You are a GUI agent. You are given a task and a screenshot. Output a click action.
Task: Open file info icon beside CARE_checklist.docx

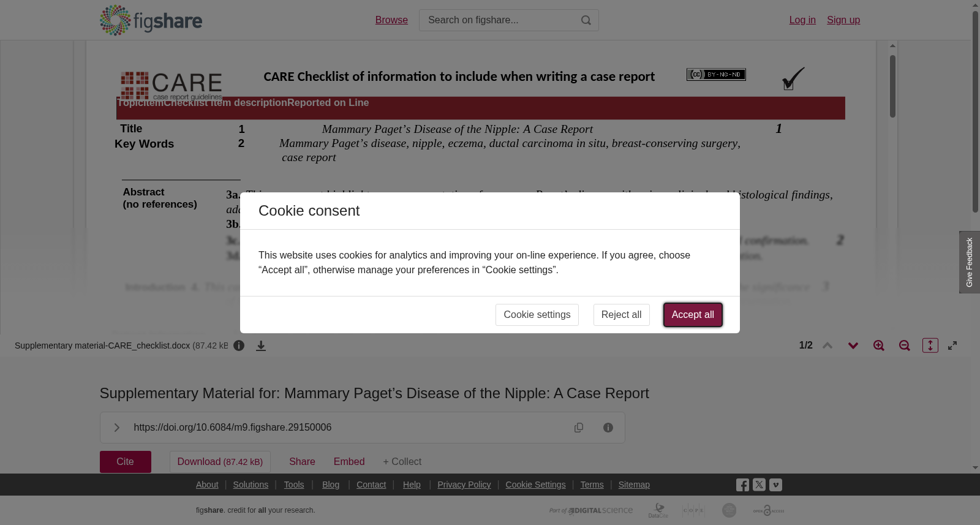pos(239,346)
